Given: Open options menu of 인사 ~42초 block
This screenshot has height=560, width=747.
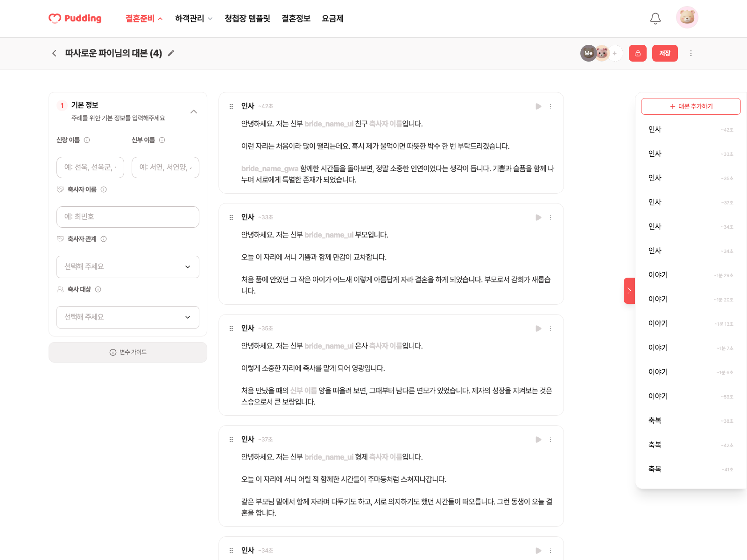Looking at the screenshot, I should coord(550,106).
